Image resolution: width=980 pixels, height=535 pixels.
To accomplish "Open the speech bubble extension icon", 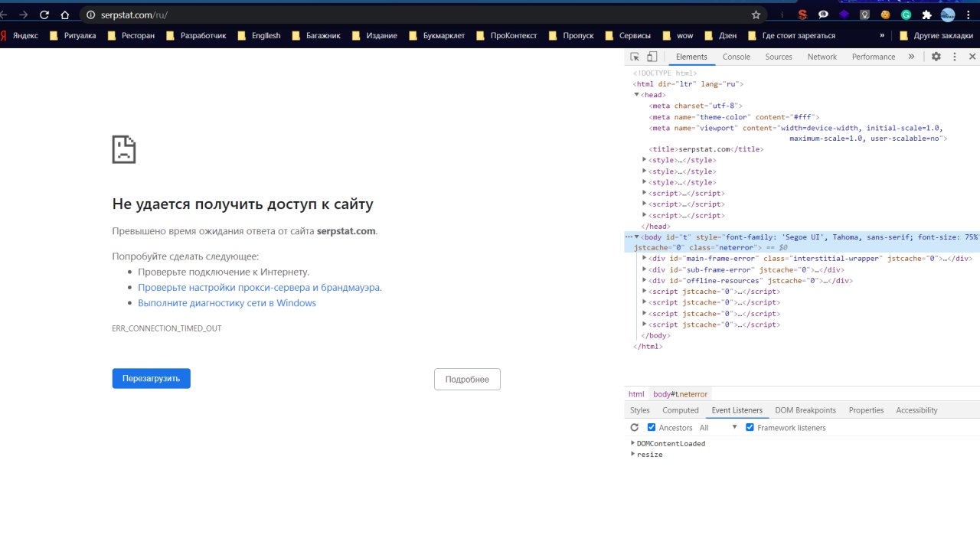I will tap(823, 15).
